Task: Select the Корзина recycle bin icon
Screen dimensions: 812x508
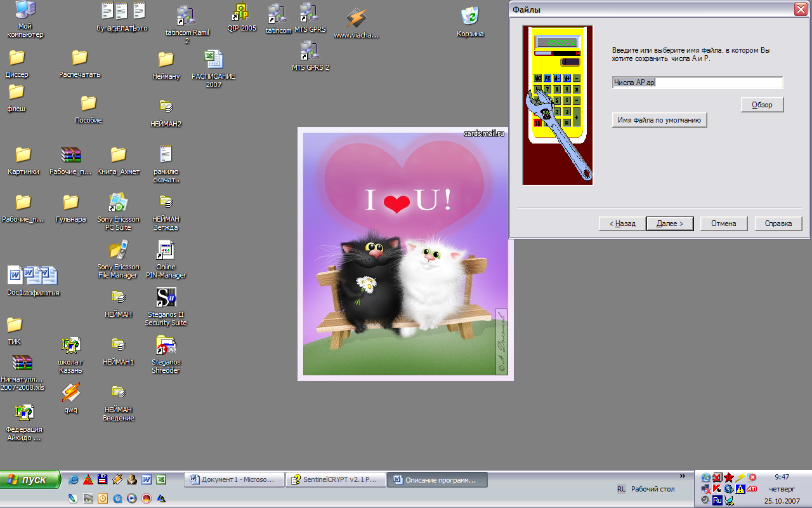Action: click(470, 21)
